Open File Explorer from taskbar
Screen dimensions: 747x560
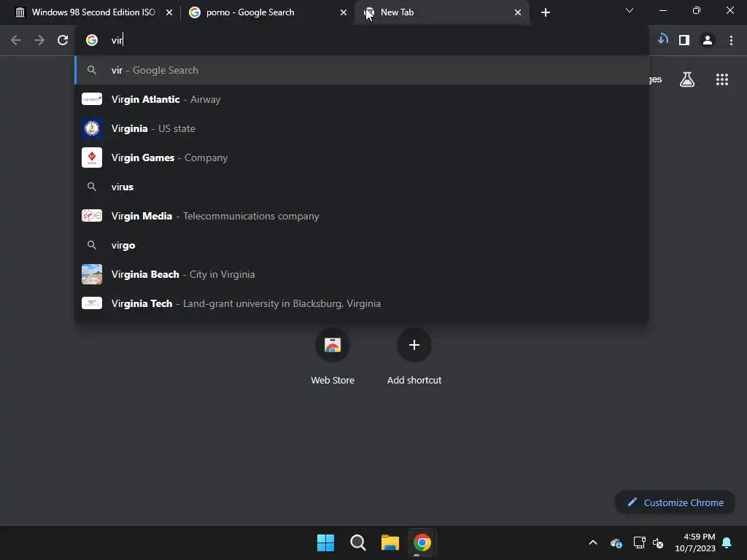coord(390,542)
